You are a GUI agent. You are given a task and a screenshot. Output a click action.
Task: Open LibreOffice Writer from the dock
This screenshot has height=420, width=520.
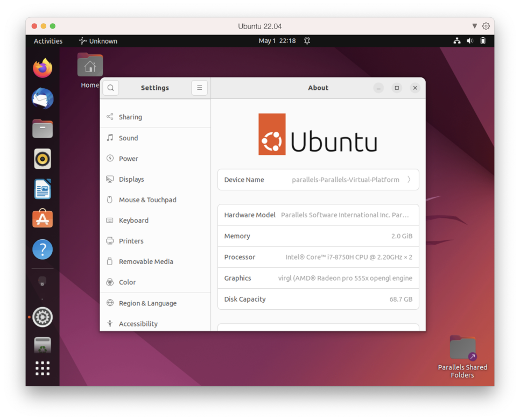click(x=43, y=189)
